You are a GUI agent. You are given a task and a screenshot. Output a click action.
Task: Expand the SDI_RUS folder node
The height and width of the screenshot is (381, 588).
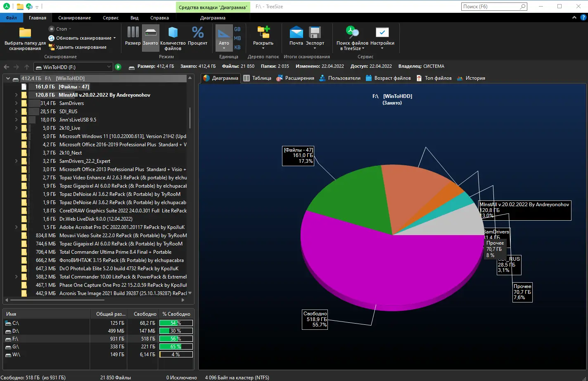pos(16,112)
